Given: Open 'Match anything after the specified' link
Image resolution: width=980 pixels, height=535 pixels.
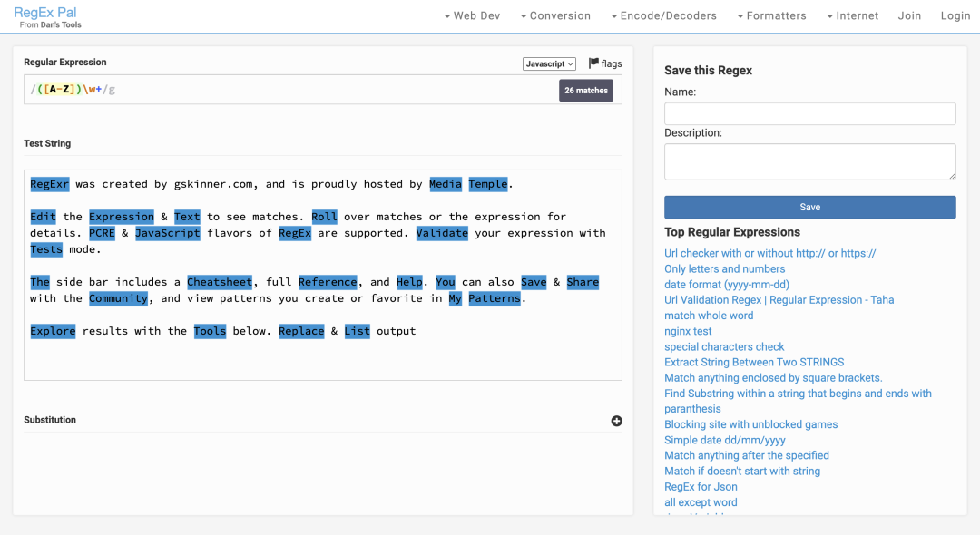Looking at the screenshot, I should point(747,456).
